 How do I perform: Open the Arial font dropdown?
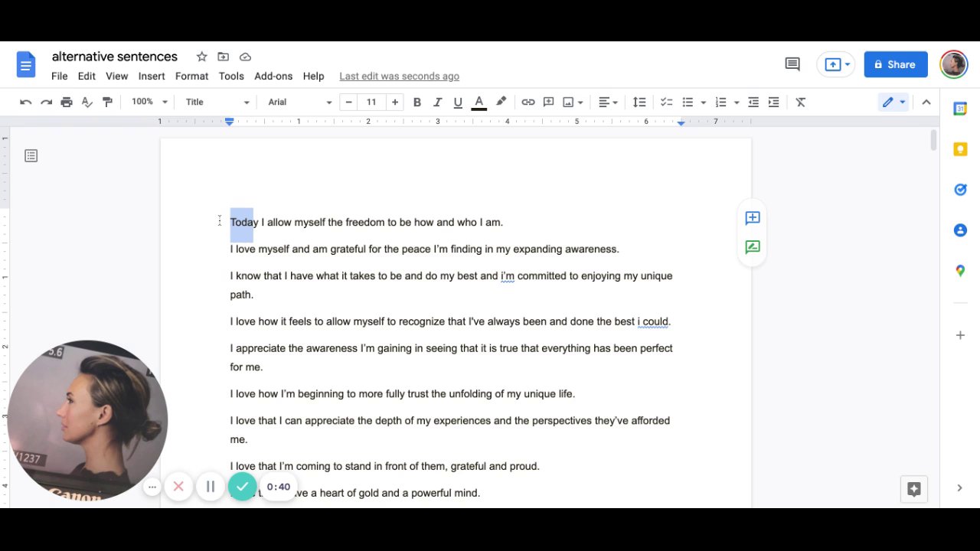tap(299, 102)
